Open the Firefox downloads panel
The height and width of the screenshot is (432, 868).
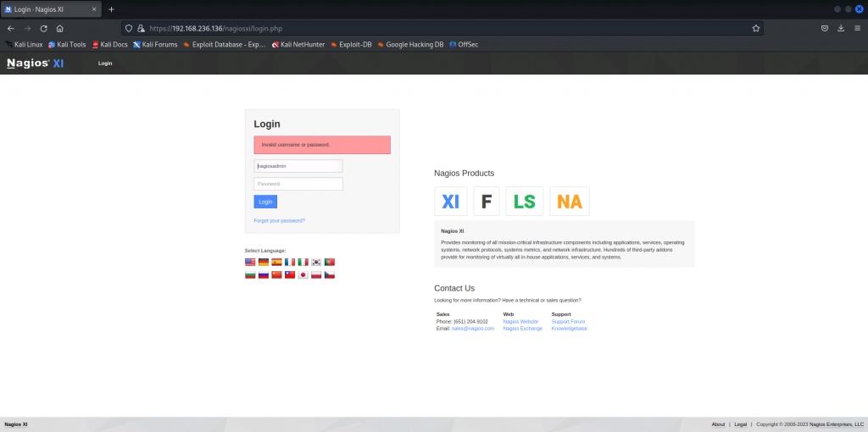(x=841, y=28)
